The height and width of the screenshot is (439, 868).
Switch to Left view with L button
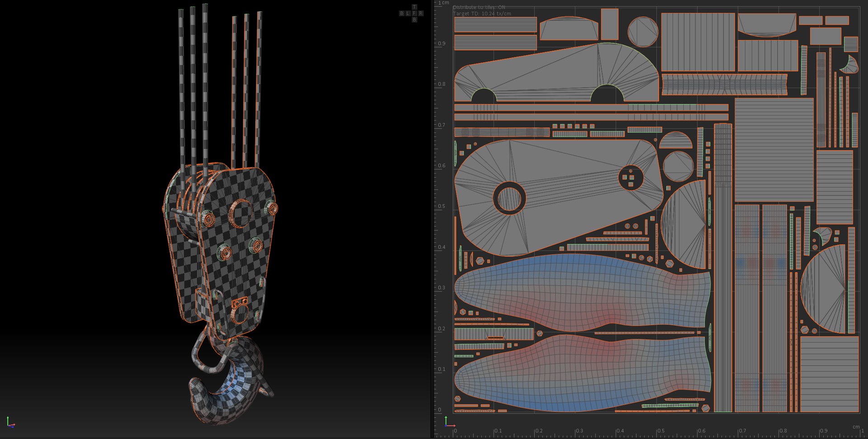tap(408, 14)
